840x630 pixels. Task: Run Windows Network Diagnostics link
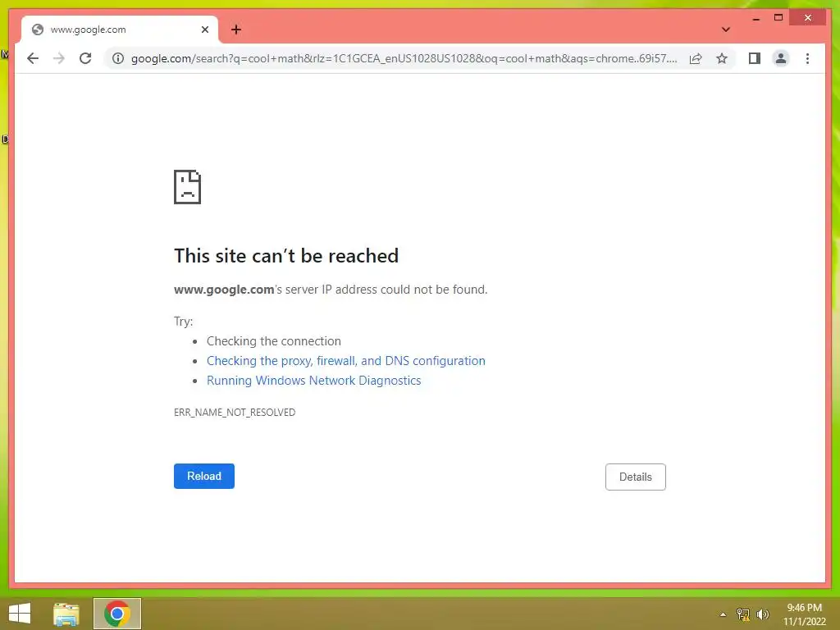coord(314,381)
